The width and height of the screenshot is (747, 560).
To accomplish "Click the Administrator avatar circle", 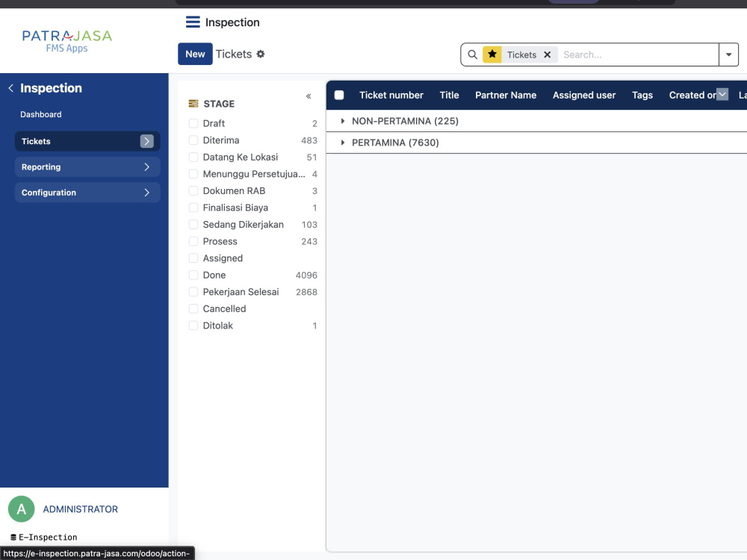I will coord(22,509).
